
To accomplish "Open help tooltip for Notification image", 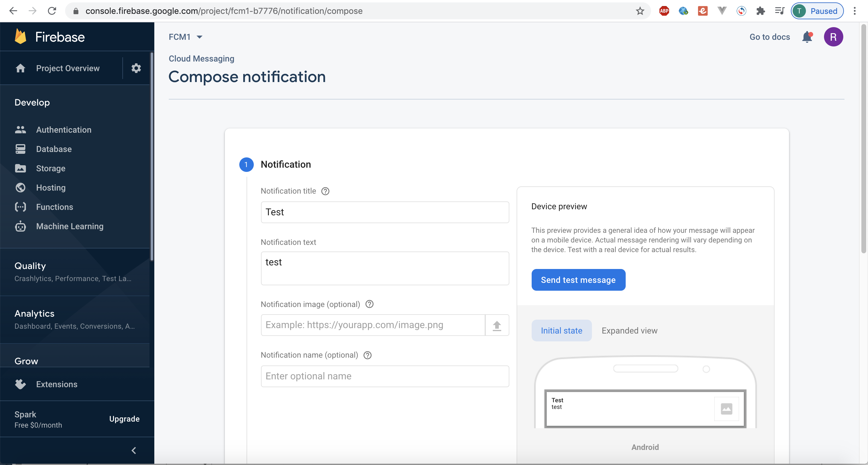I will tap(369, 304).
